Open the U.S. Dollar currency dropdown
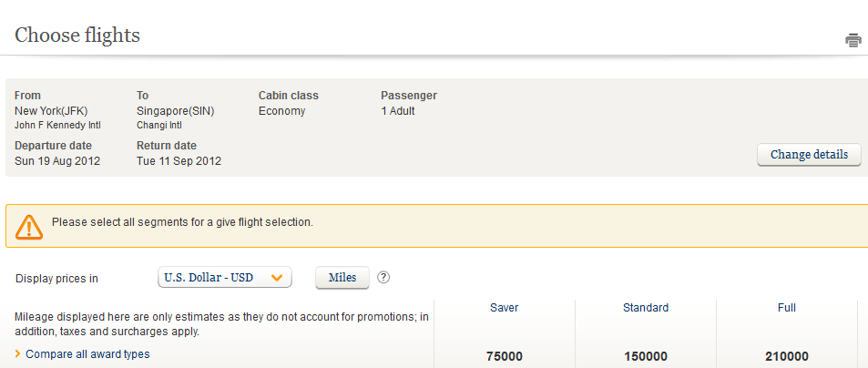 pyautogui.click(x=225, y=277)
